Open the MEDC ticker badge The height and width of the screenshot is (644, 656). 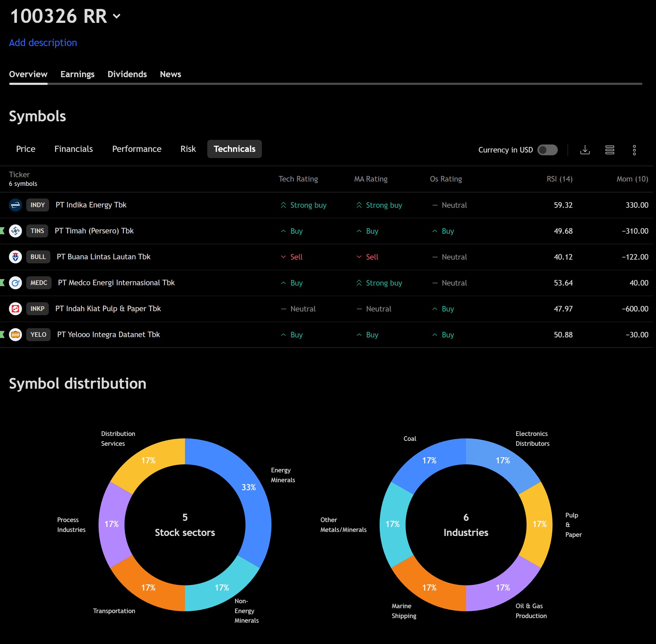click(x=39, y=283)
